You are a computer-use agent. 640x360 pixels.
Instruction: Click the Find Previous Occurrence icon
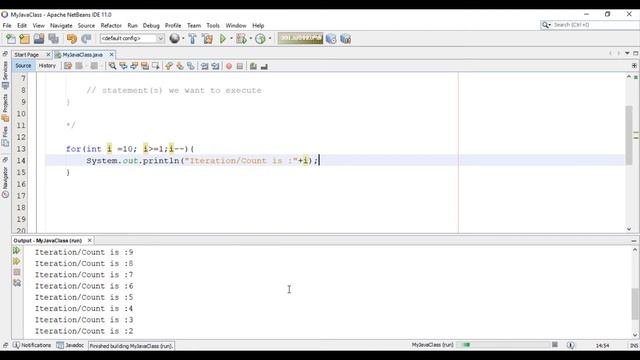(x=123, y=66)
